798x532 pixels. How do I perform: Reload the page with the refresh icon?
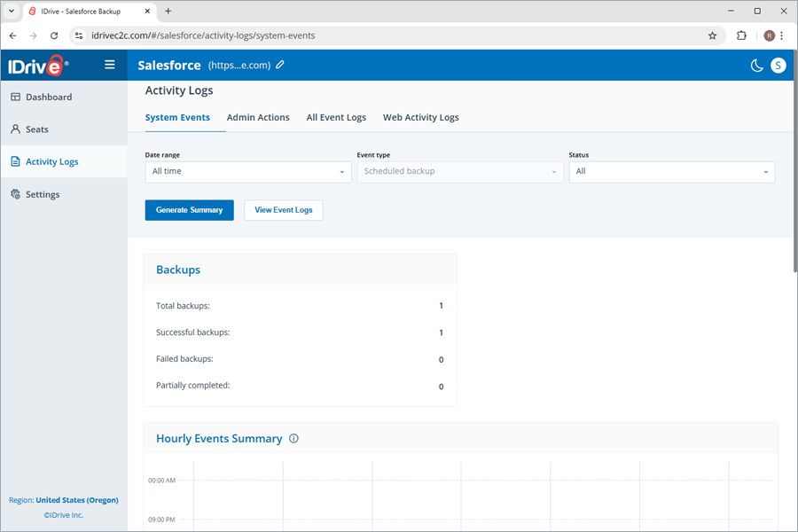[x=54, y=35]
